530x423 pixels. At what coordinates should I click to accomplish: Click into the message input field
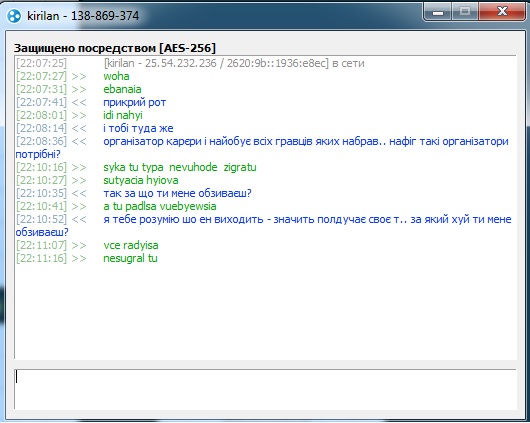click(265, 389)
